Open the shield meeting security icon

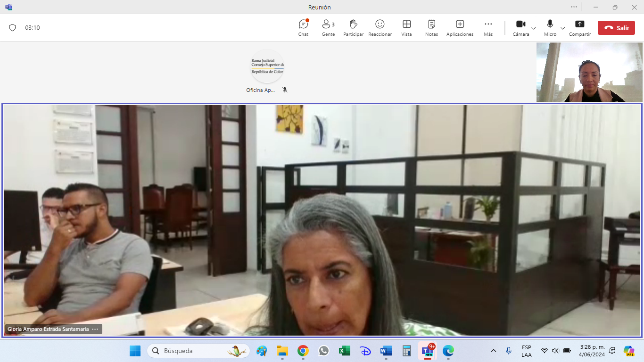(x=13, y=28)
